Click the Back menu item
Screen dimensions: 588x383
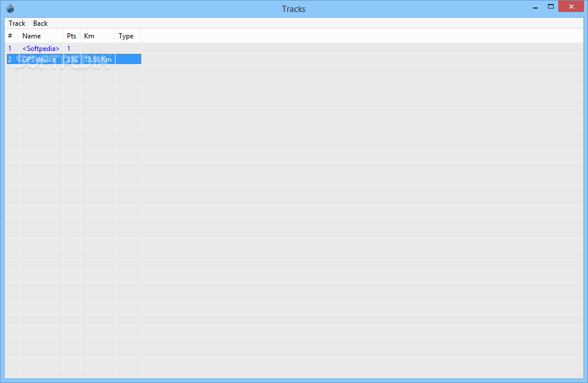[x=40, y=23]
